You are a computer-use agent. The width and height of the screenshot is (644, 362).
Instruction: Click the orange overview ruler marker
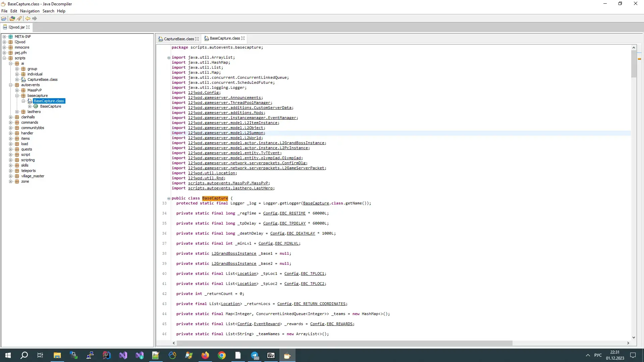point(640,59)
